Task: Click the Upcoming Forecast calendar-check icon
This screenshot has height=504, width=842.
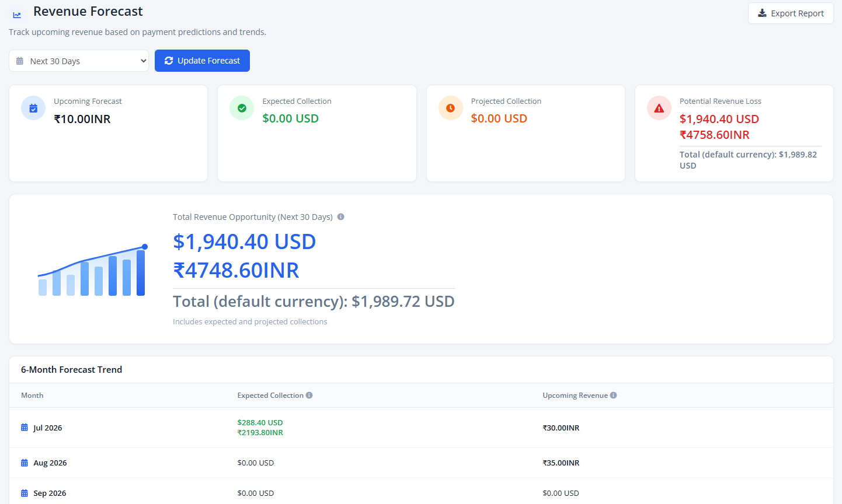Action: tap(33, 108)
